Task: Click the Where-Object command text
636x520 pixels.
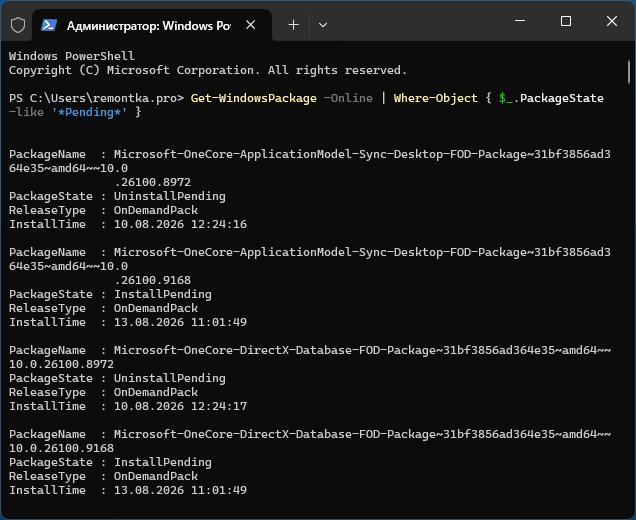Action: click(x=436, y=98)
